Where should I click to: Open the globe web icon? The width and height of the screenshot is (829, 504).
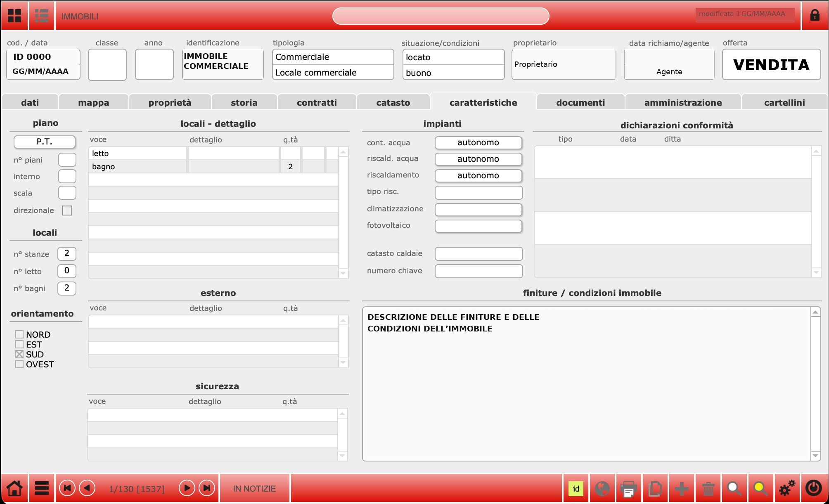click(602, 489)
